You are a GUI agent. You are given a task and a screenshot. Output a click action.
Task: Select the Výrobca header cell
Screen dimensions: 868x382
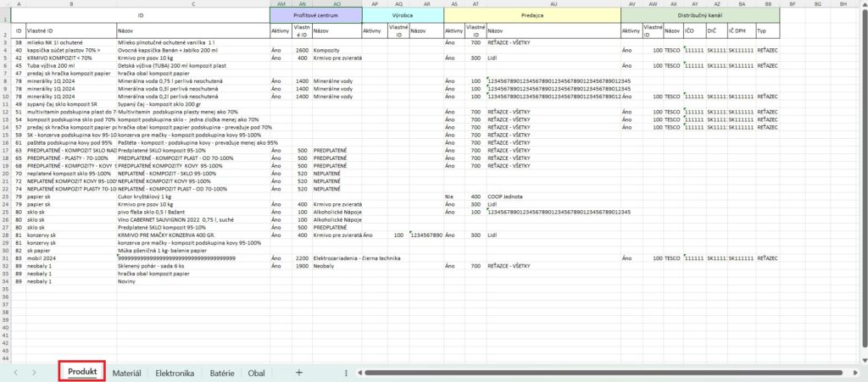(402, 14)
